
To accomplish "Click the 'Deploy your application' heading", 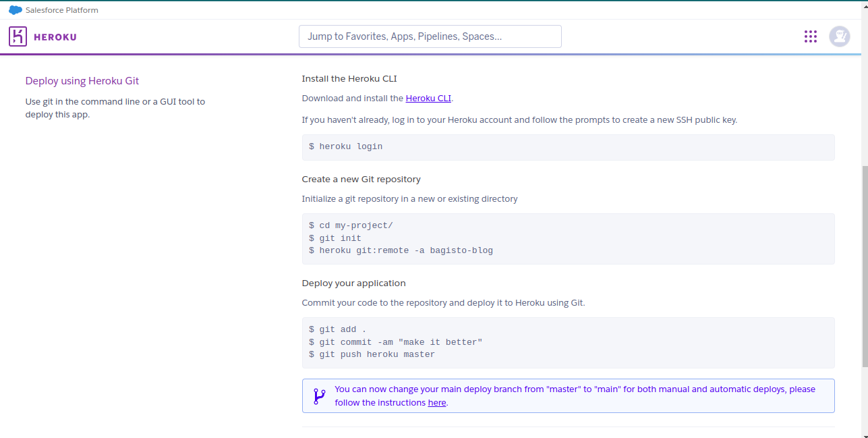I will [354, 283].
